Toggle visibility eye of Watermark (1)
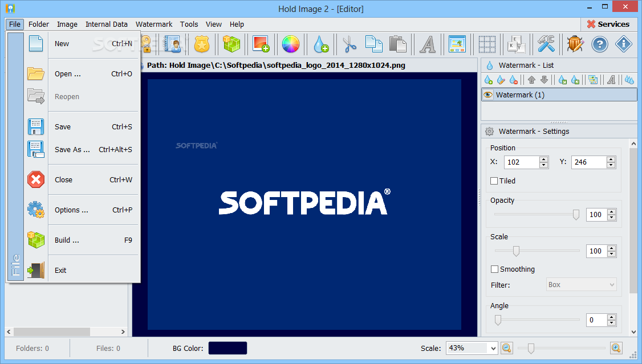The height and width of the screenshot is (364, 642). point(488,95)
